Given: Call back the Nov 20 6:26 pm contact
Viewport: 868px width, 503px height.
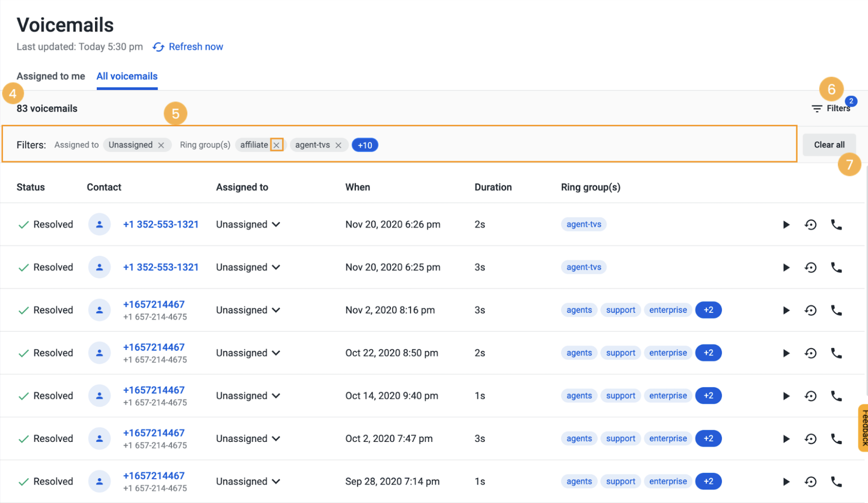Looking at the screenshot, I should 836,224.
